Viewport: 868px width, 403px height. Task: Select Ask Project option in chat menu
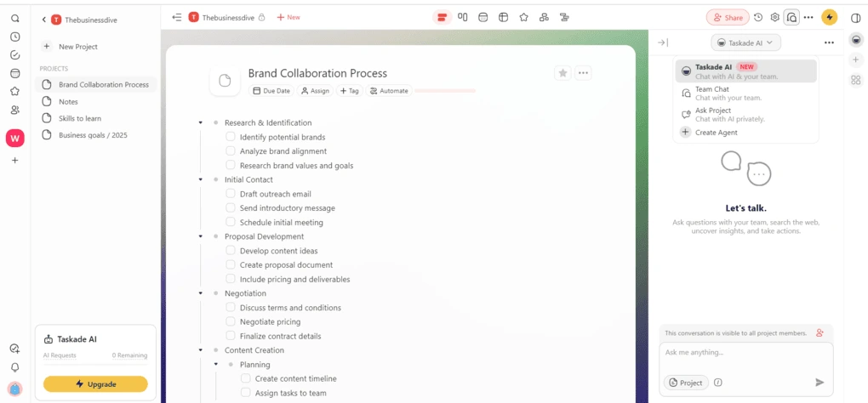pos(745,115)
